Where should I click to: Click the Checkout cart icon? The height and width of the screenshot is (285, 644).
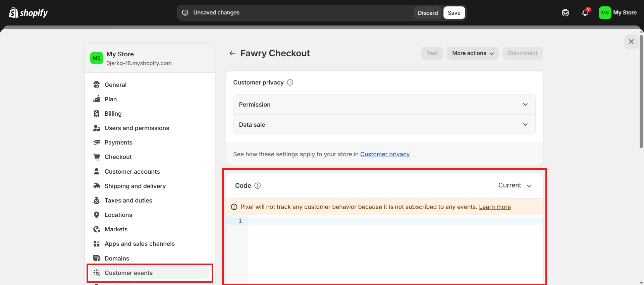click(x=97, y=157)
